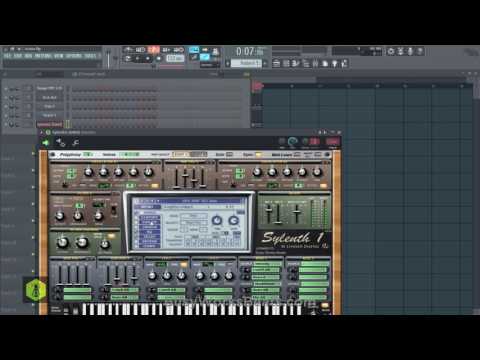Click the gear-shaped icon in top toolbar
This screenshot has width=480, height=360.
coord(391,51)
